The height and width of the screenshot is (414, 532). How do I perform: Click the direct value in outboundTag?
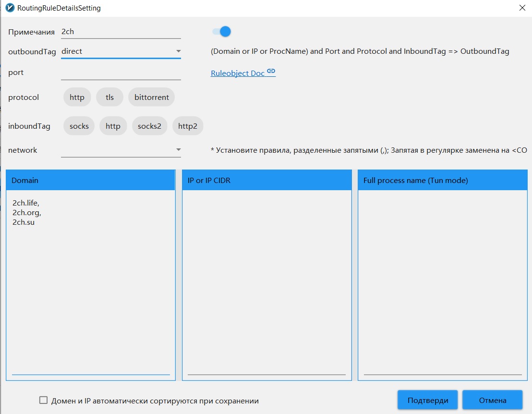click(x=72, y=51)
